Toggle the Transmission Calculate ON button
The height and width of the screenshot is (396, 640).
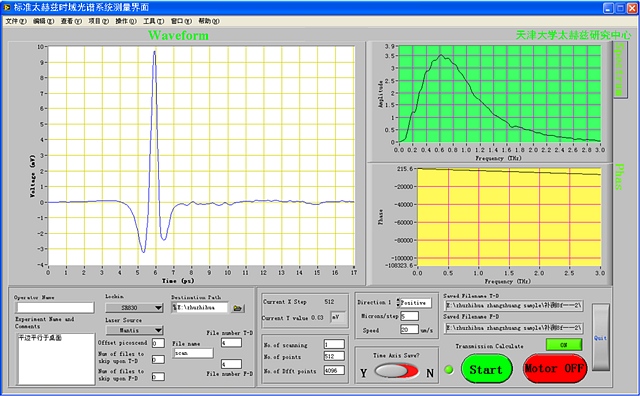click(x=564, y=345)
